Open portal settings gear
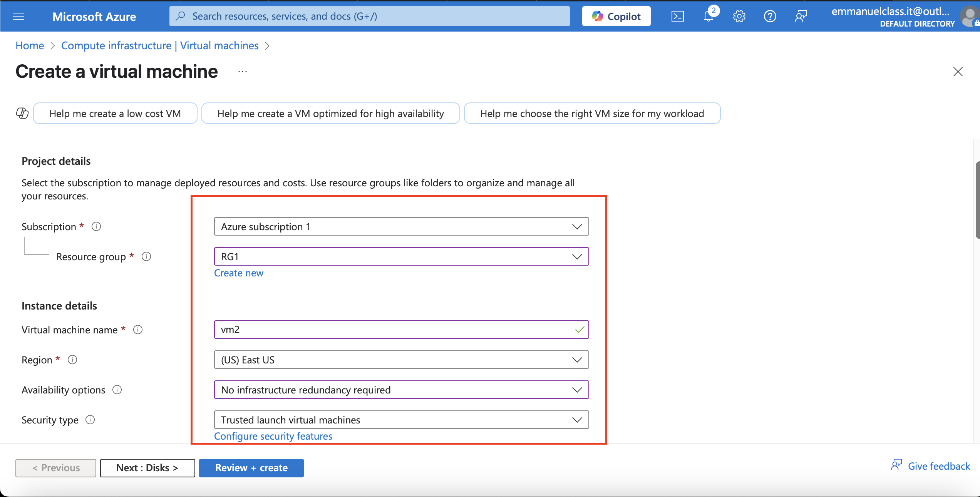This screenshot has height=497, width=980. point(739,16)
